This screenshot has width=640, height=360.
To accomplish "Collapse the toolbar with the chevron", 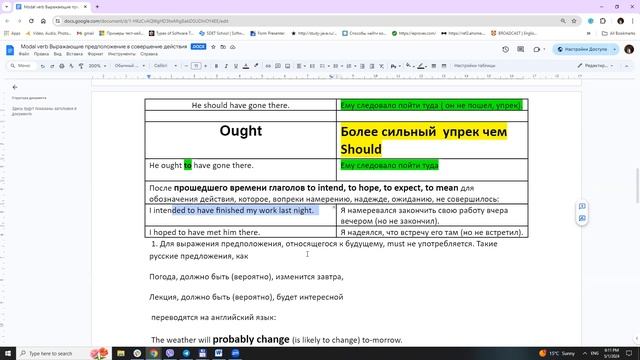I will (x=627, y=66).
